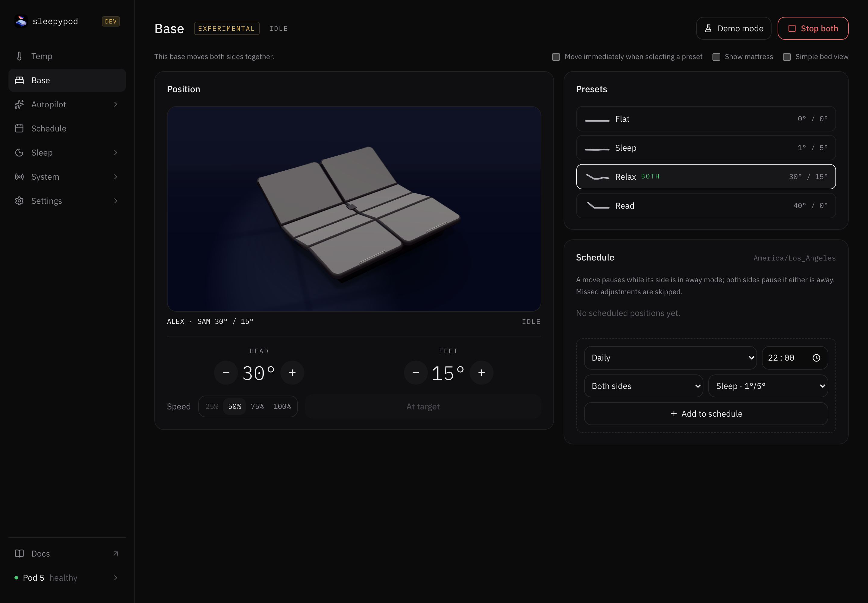The image size is (868, 603).
Task: Click the Demo mode button
Action: [x=734, y=28]
